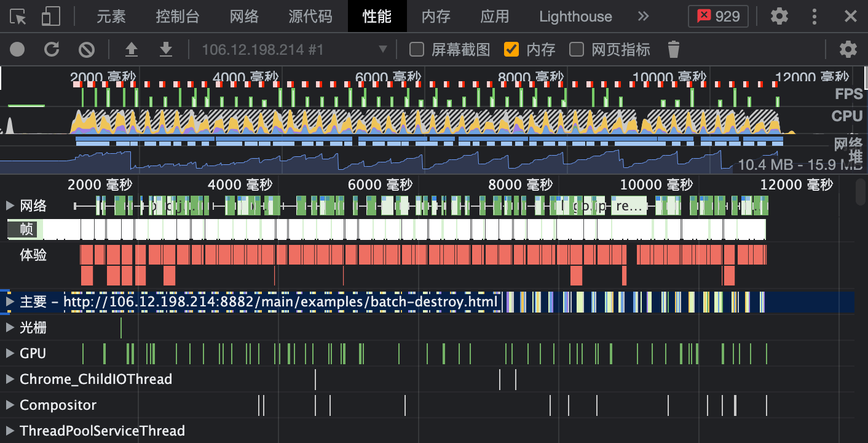The width and height of the screenshot is (868, 443).
Task: Enable the 网页指标 checkbox
Action: 577,49
